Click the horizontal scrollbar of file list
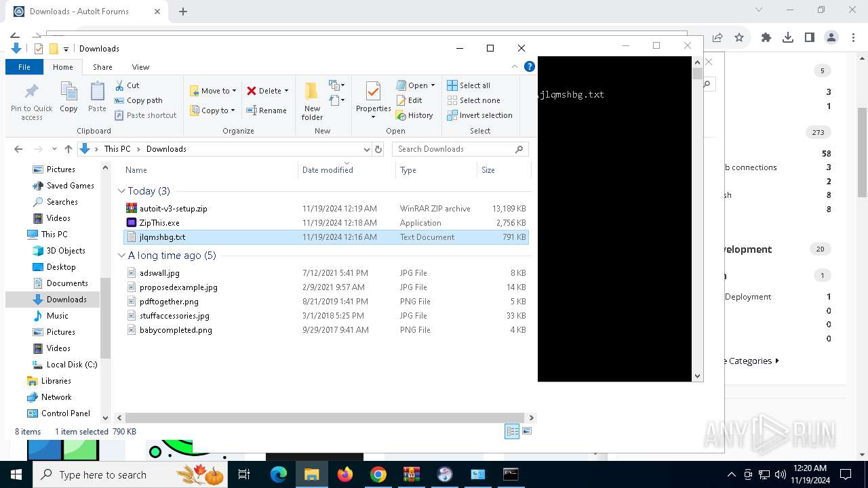Viewport: 868px width, 488px height. click(324, 418)
